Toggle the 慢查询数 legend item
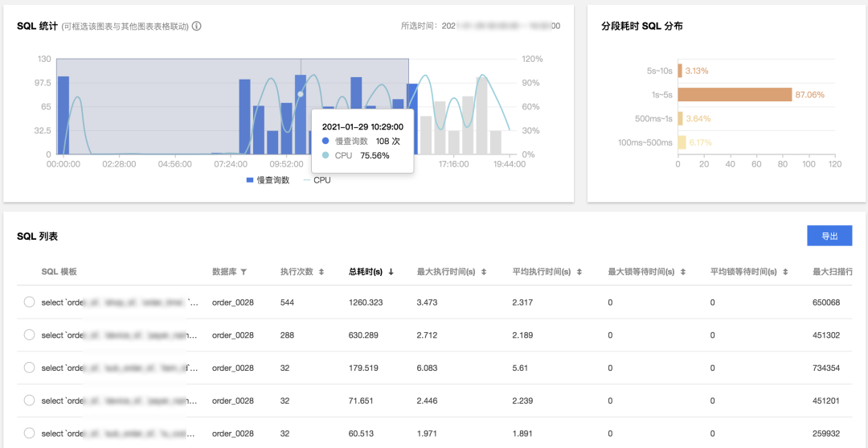Viewport: 868px width, 448px height. [x=268, y=180]
